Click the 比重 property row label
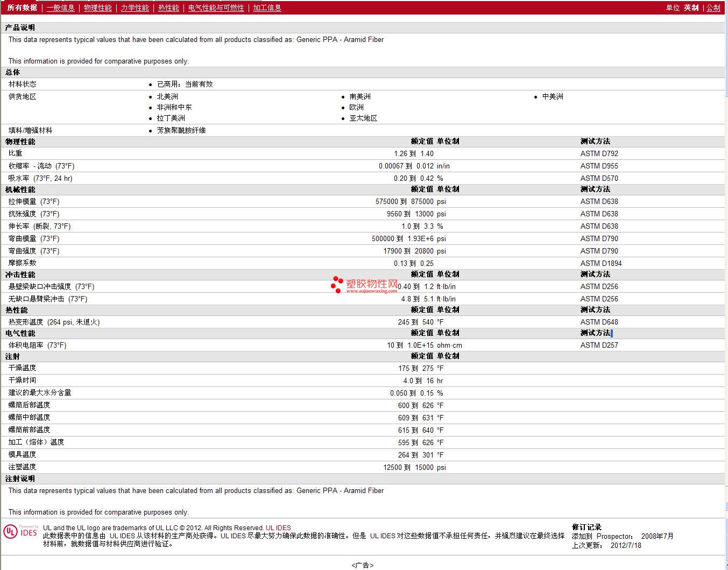 16,153
